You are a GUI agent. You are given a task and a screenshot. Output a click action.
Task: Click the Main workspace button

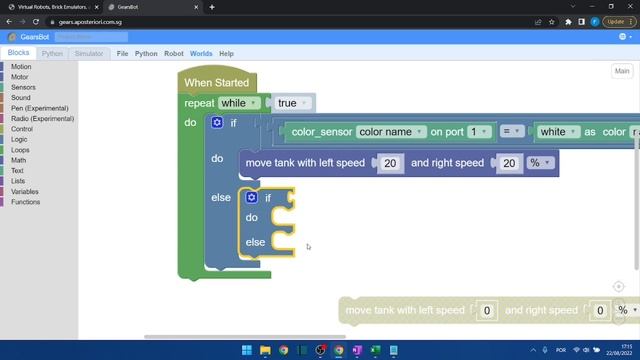(x=622, y=71)
